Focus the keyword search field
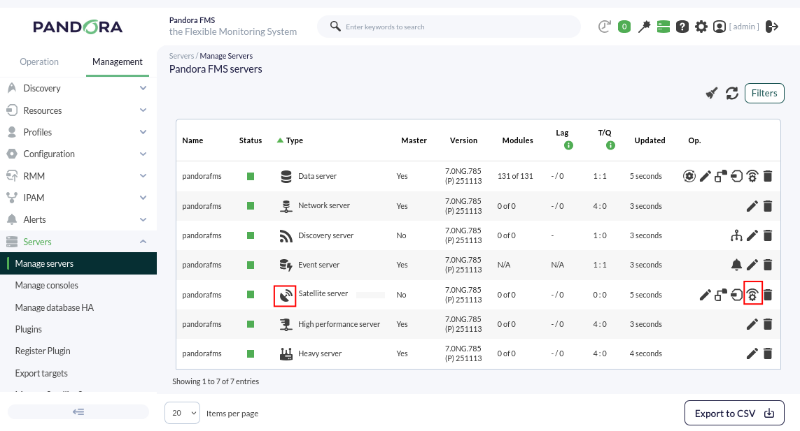 449,27
